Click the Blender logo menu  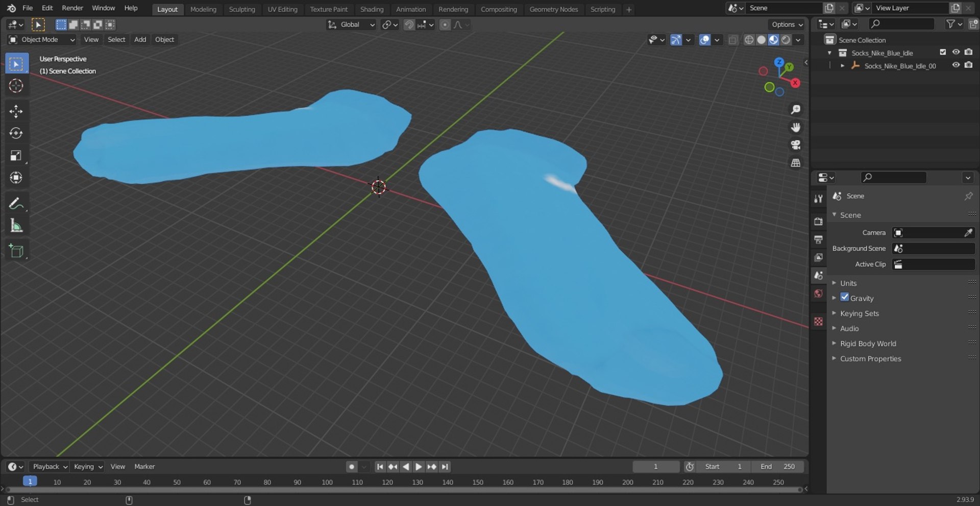[11, 8]
